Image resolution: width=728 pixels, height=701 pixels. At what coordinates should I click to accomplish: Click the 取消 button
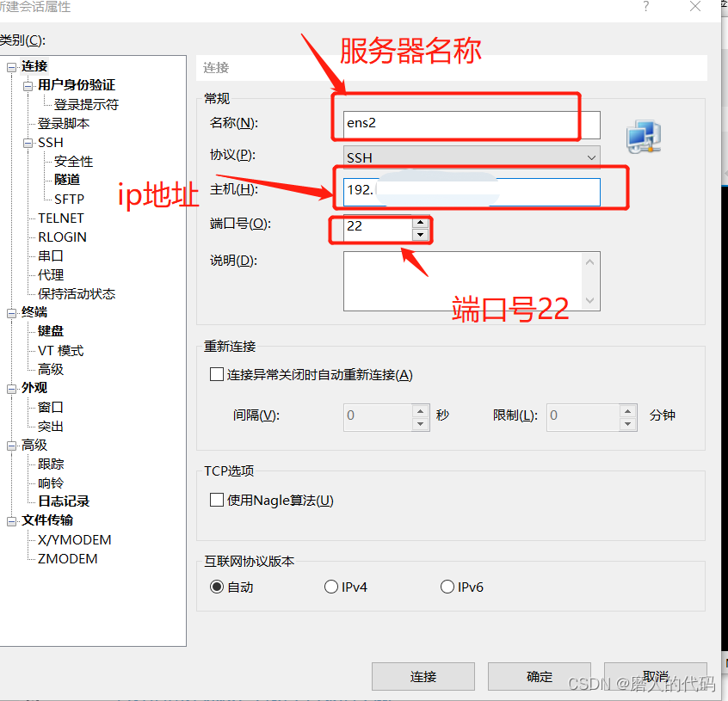(655, 676)
